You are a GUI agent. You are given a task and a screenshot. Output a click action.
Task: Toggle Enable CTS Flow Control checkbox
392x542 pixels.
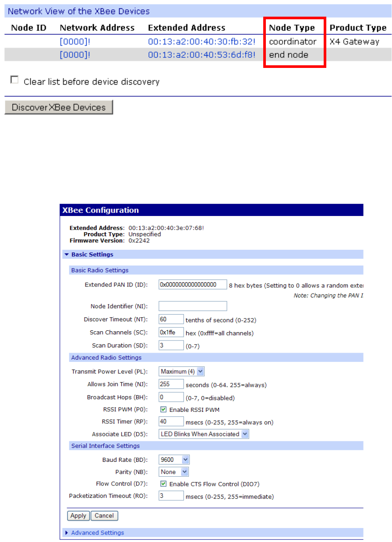coord(163,484)
